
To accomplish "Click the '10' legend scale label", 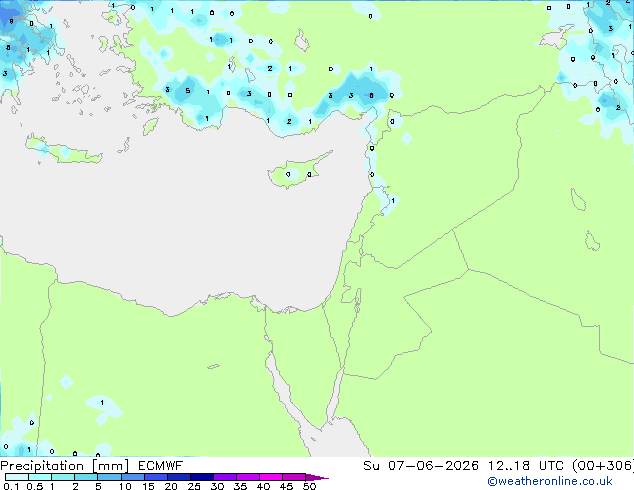I will 125,486.
